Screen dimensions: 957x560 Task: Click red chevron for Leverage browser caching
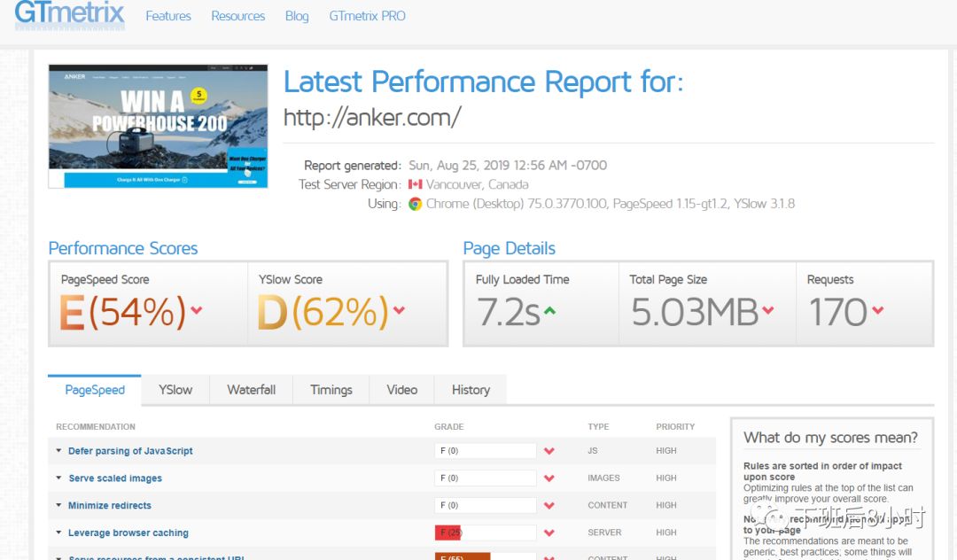click(x=549, y=533)
